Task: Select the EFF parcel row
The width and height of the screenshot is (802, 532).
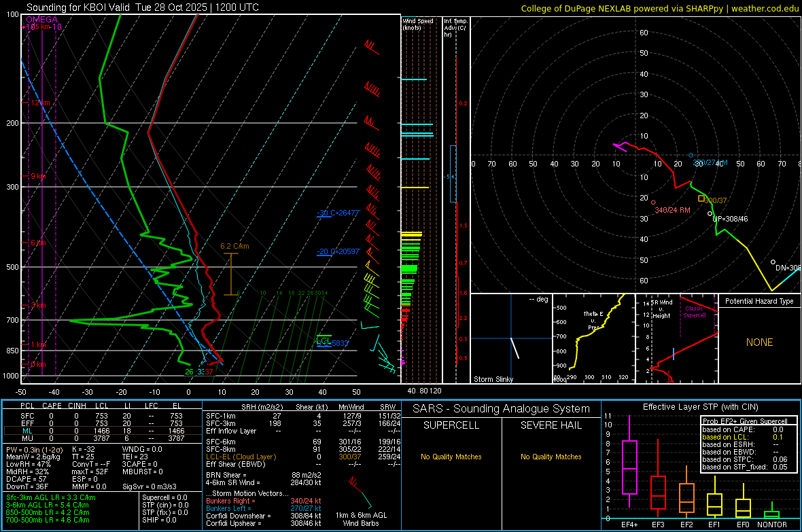Action: click(x=101, y=423)
